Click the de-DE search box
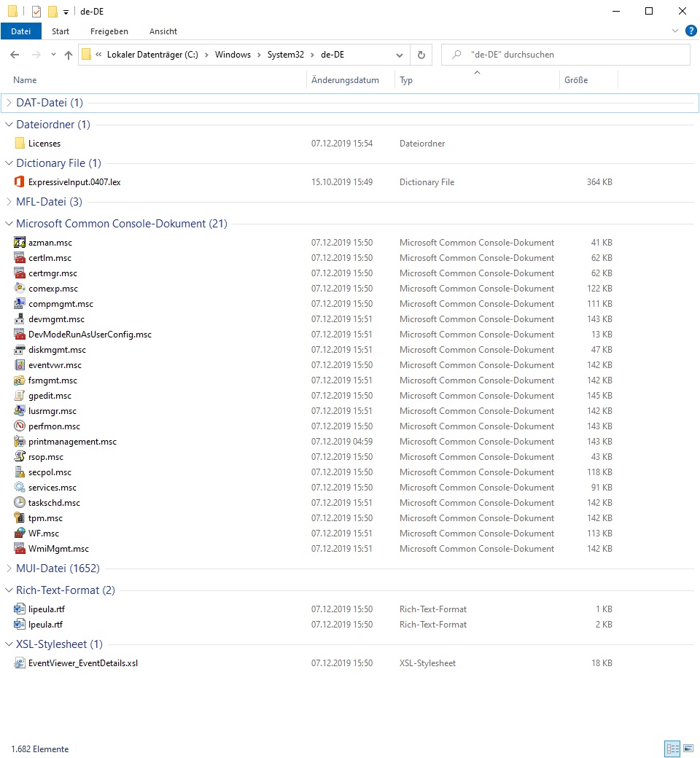The height and width of the screenshot is (758, 700). (x=566, y=55)
